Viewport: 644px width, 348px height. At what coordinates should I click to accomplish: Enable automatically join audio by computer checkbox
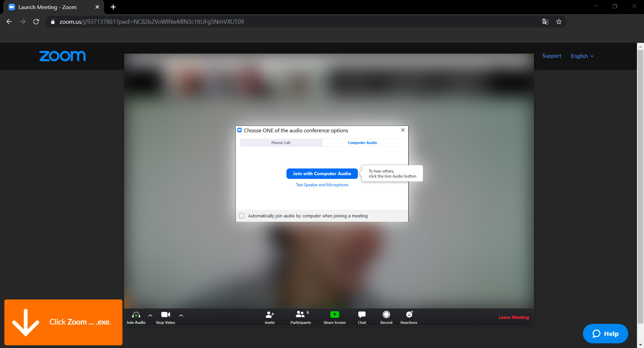tap(241, 216)
